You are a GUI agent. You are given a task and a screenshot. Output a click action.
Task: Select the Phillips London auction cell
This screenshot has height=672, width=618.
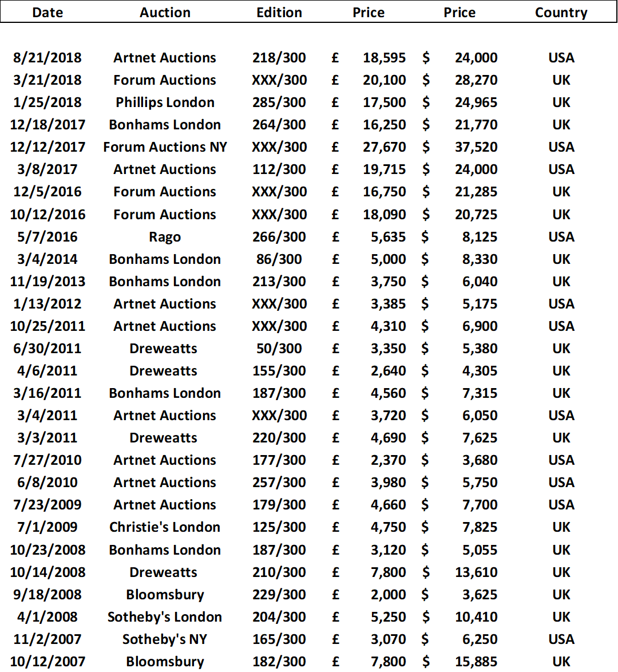click(x=165, y=102)
